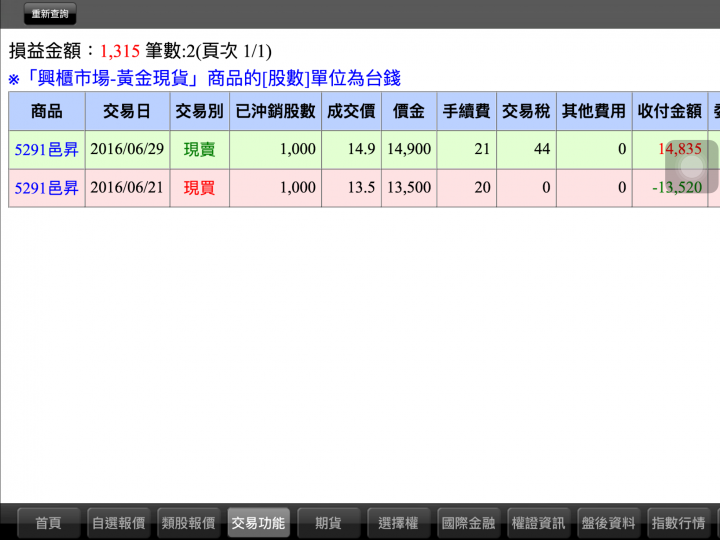The image size is (720, 540).
Task: Open 盤後資料 tab
Action: pyautogui.click(x=608, y=523)
